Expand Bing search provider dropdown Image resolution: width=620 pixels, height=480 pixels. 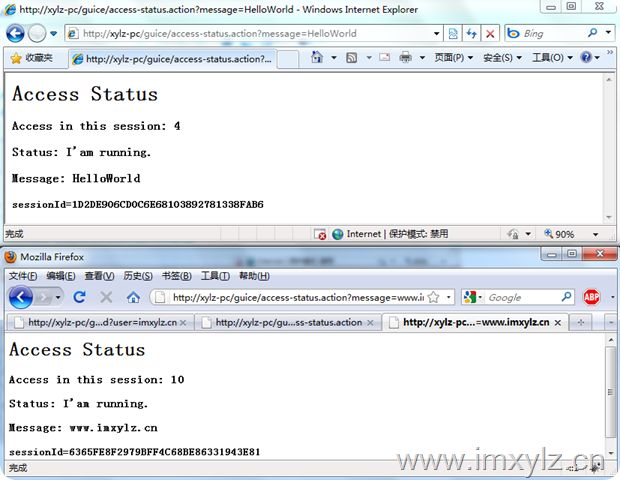609,32
